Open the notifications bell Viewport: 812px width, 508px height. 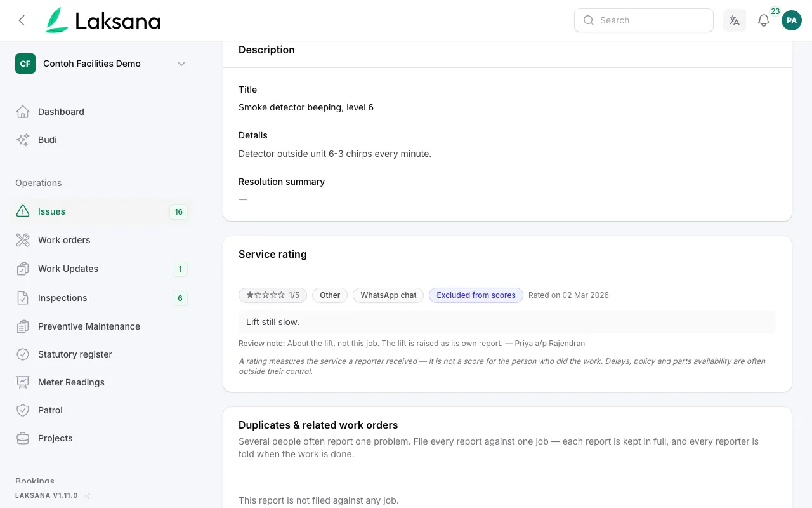(764, 20)
